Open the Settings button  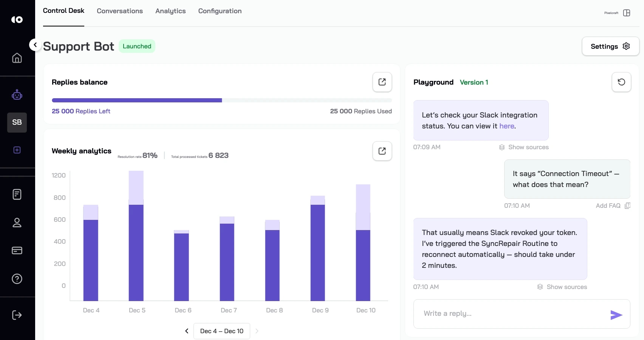610,46
